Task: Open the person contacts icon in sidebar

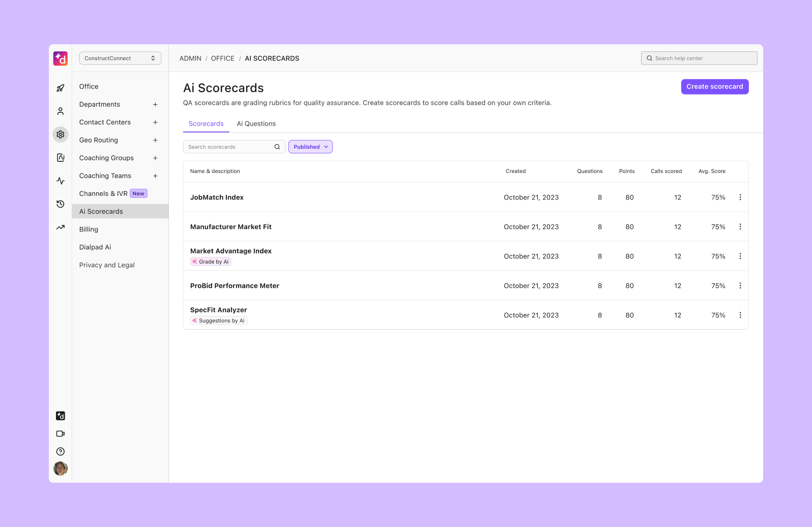Action: pos(61,111)
